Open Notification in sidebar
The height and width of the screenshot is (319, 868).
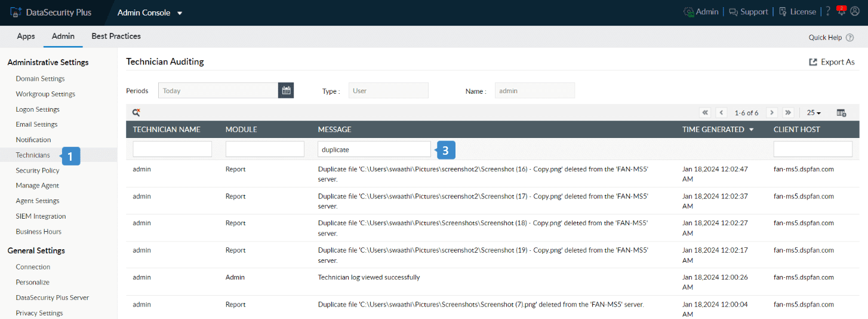coord(33,140)
